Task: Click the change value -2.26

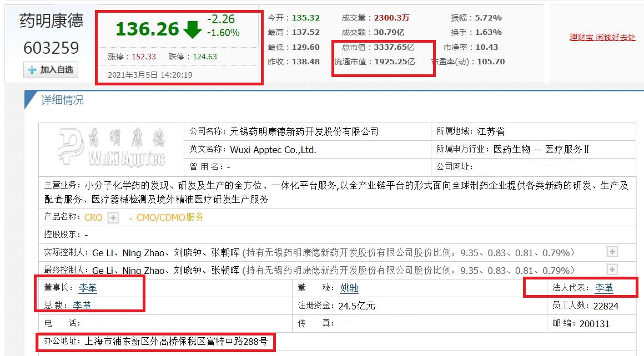Action: coord(221,19)
